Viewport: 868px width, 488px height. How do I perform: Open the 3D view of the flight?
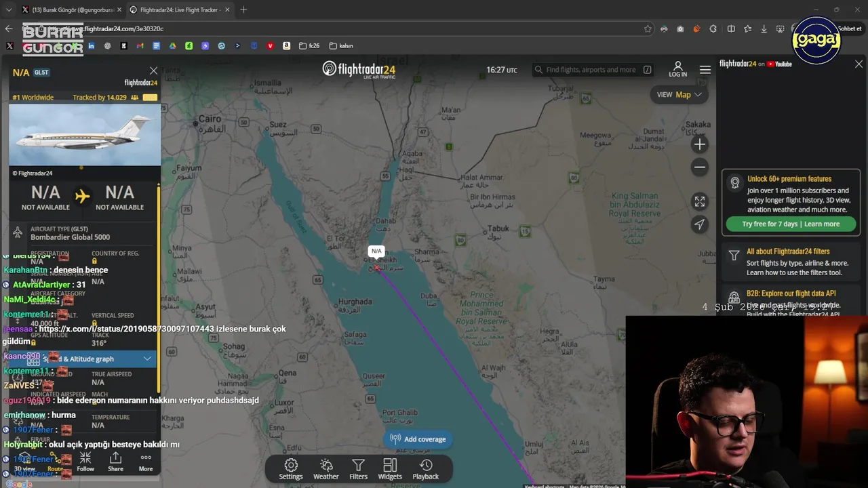point(24,462)
